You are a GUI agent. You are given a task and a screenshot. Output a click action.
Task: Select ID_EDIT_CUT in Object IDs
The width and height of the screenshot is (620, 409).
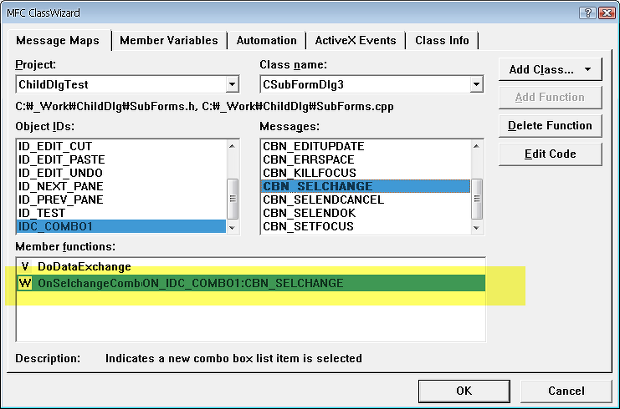pyautogui.click(x=122, y=146)
